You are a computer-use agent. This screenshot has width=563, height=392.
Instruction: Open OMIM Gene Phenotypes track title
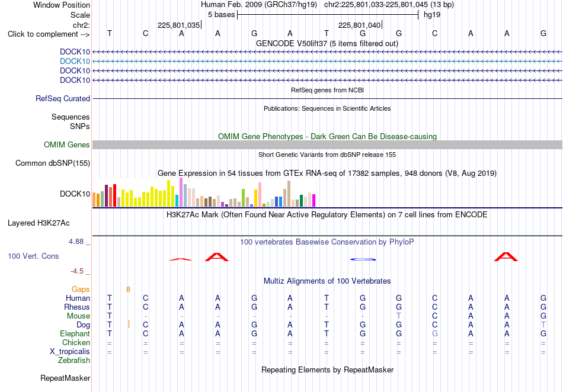point(327,137)
